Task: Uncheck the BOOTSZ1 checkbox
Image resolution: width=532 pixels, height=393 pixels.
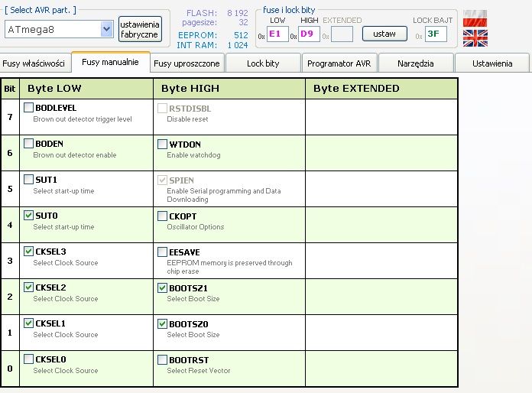Action: (x=162, y=288)
